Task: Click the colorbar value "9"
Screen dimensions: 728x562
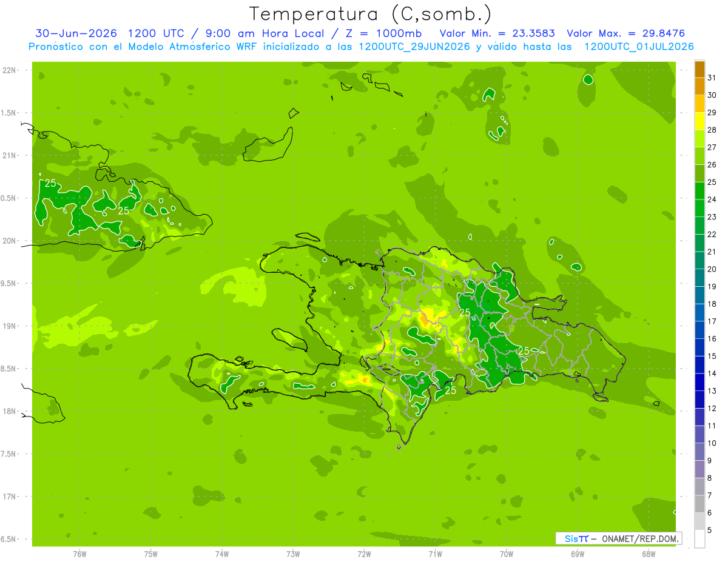Action: point(710,461)
